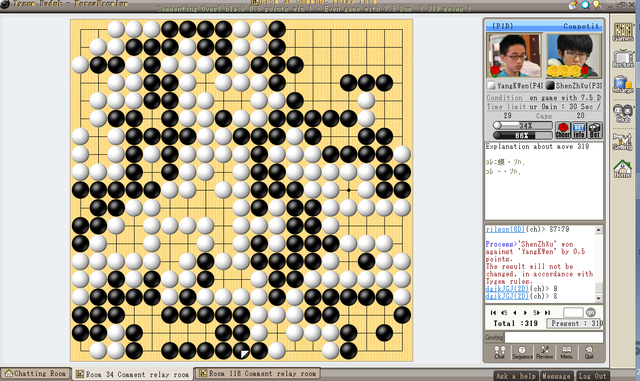Click the chat message input field

coord(554,337)
